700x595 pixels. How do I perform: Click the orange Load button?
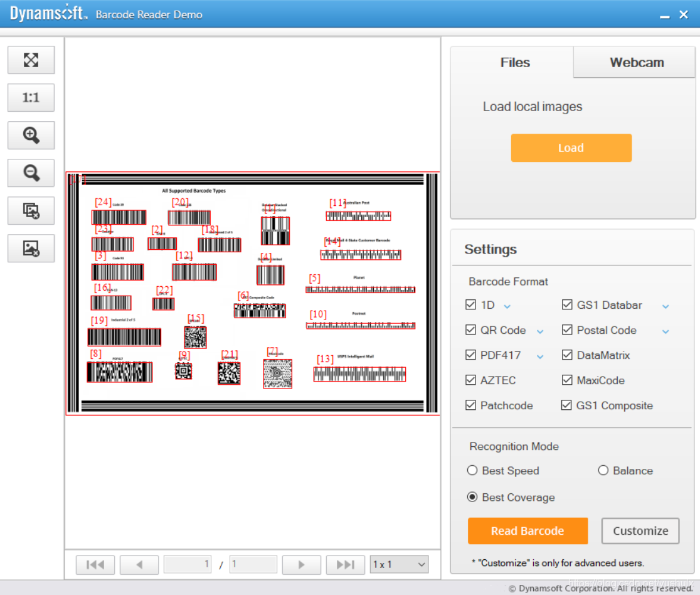point(571,148)
